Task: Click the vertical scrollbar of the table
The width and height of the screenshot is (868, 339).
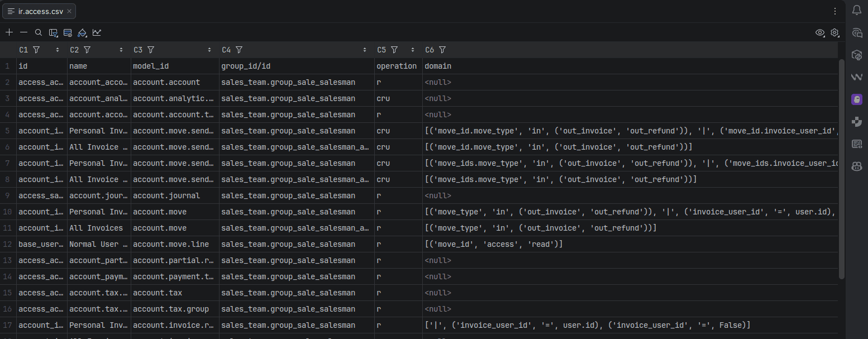Action: 841,168
